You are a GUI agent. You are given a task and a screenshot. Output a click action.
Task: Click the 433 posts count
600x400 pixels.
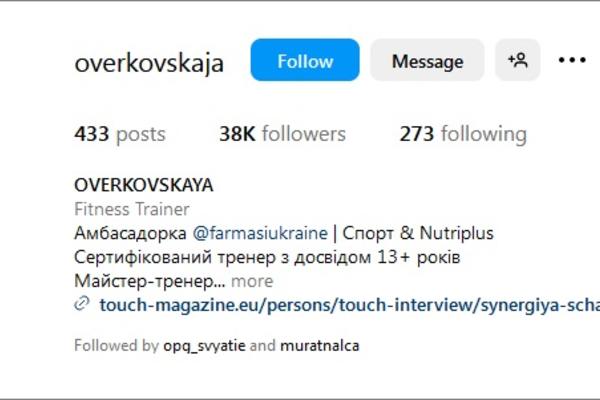120,134
